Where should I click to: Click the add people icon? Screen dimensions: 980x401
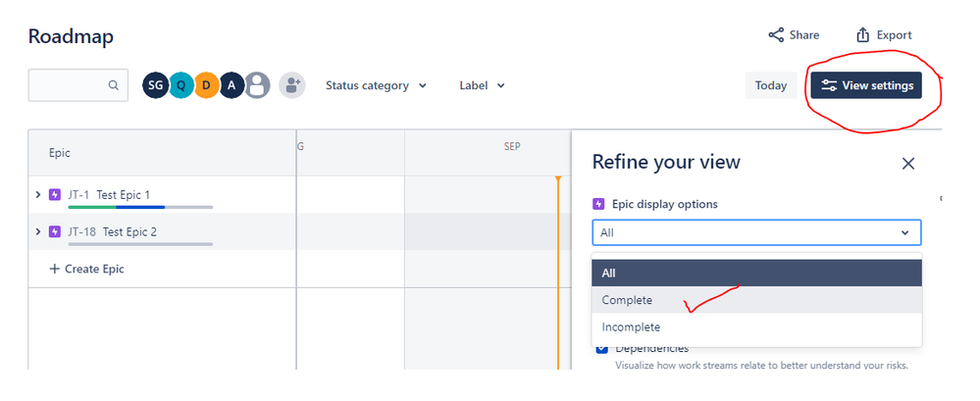tap(291, 85)
